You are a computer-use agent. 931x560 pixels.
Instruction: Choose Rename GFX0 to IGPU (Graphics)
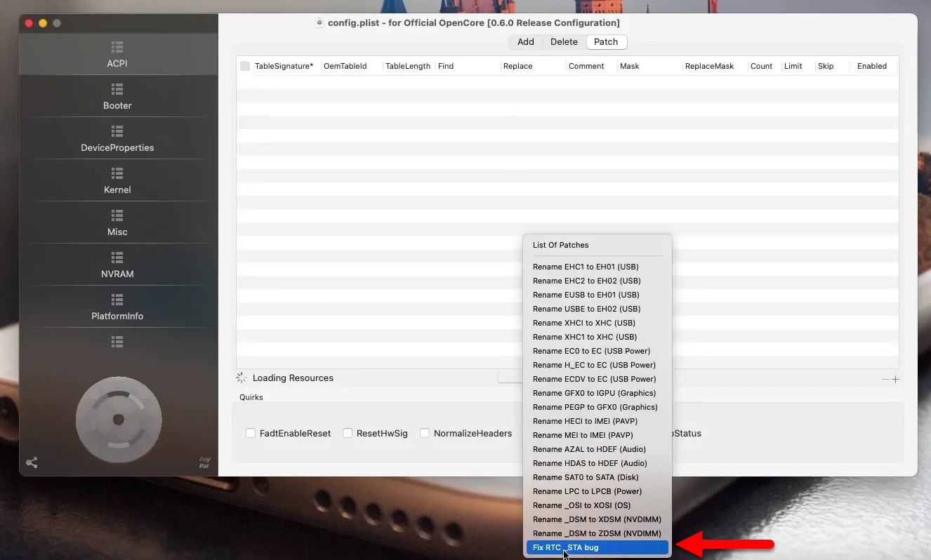point(597,393)
